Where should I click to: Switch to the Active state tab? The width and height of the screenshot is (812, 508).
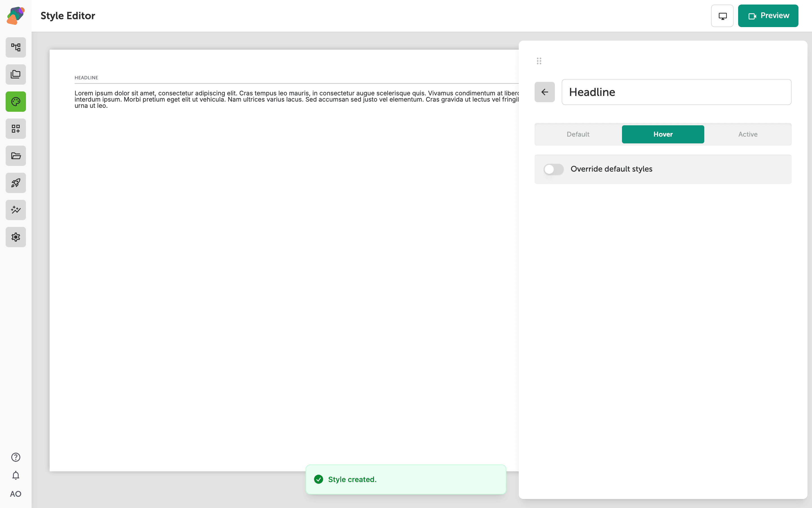pyautogui.click(x=748, y=134)
